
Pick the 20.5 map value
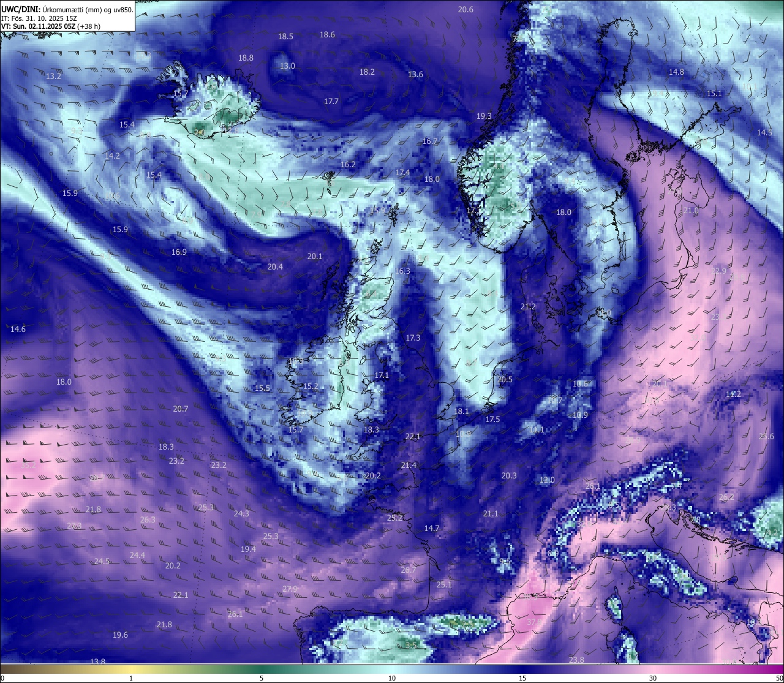click(x=505, y=379)
